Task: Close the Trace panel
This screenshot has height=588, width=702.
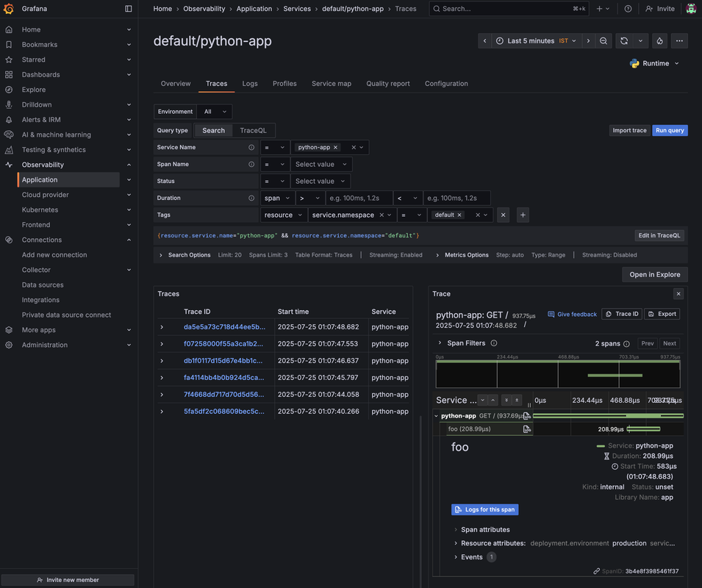Action: point(678,293)
